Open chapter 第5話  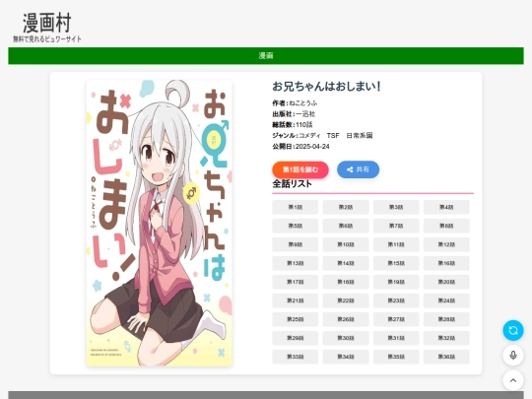click(296, 226)
